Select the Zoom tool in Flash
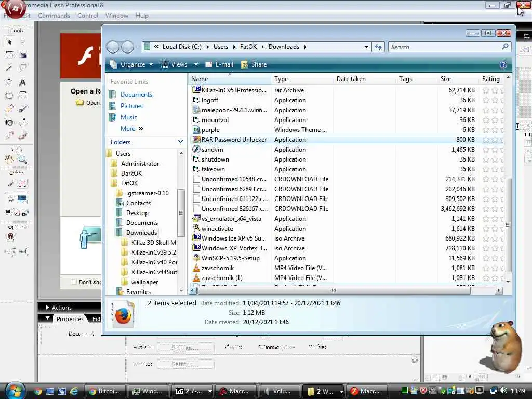 coord(22,159)
